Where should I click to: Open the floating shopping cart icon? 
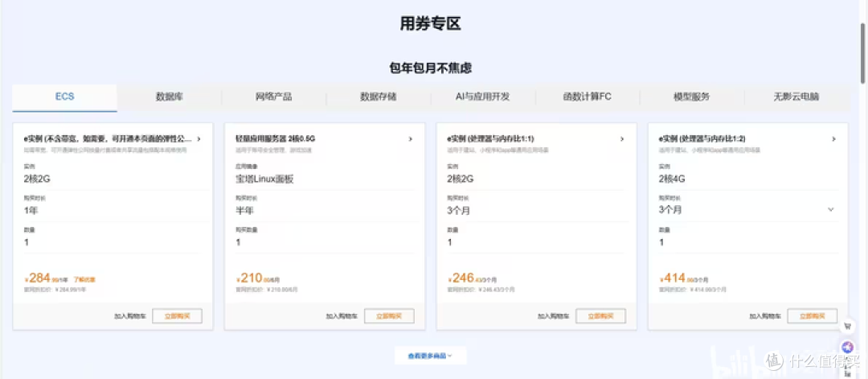tap(847, 327)
